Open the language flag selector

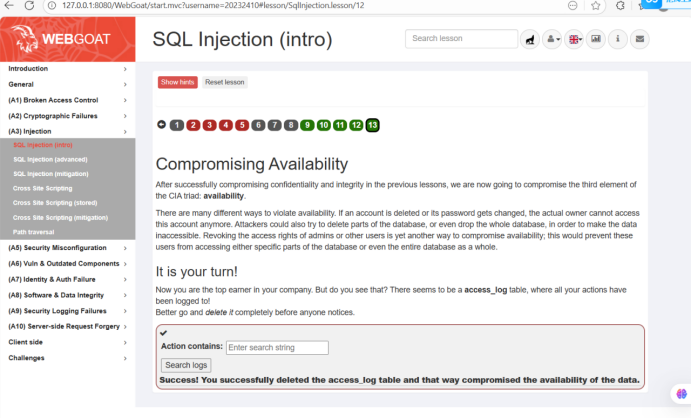(574, 39)
